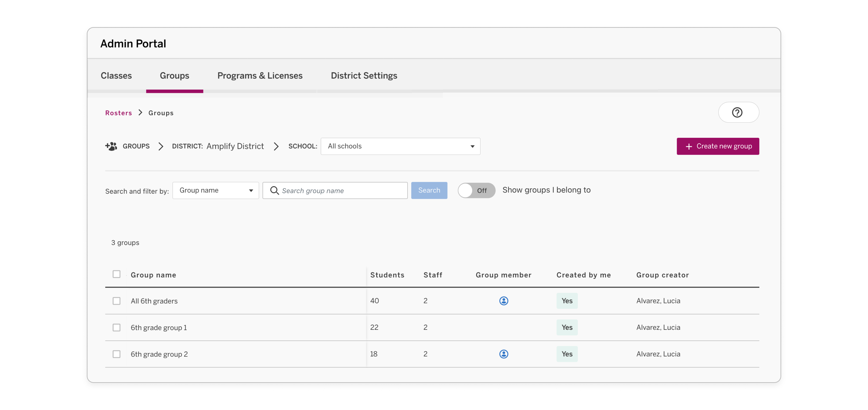
Task: Click the chevron before SCHOOL label
Action: click(x=276, y=146)
